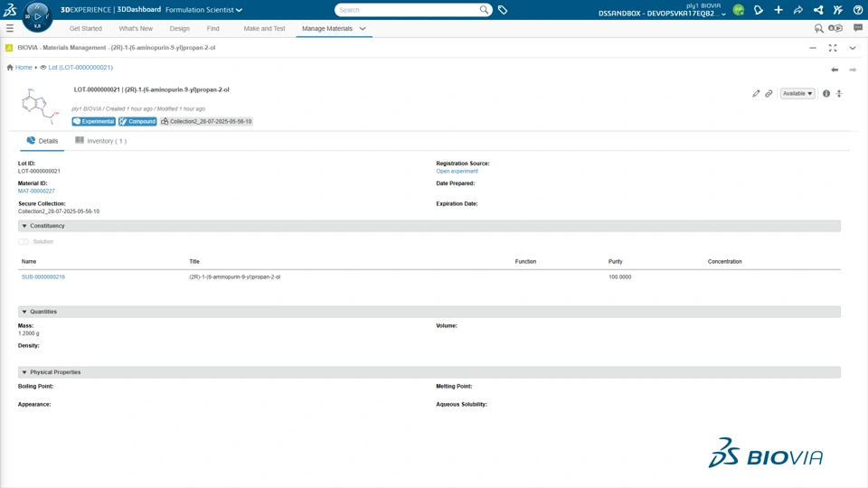The height and width of the screenshot is (488, 868).
Task: Click the edit pencil icon
Action: click(x=756, y=93)
